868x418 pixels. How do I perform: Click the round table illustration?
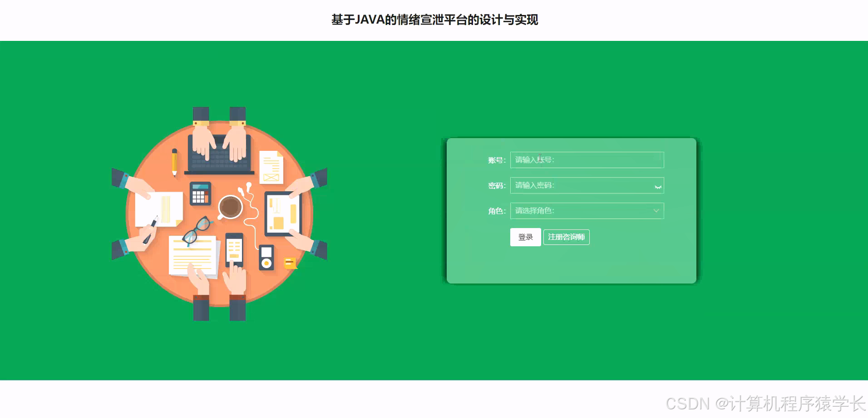[219, 214]
